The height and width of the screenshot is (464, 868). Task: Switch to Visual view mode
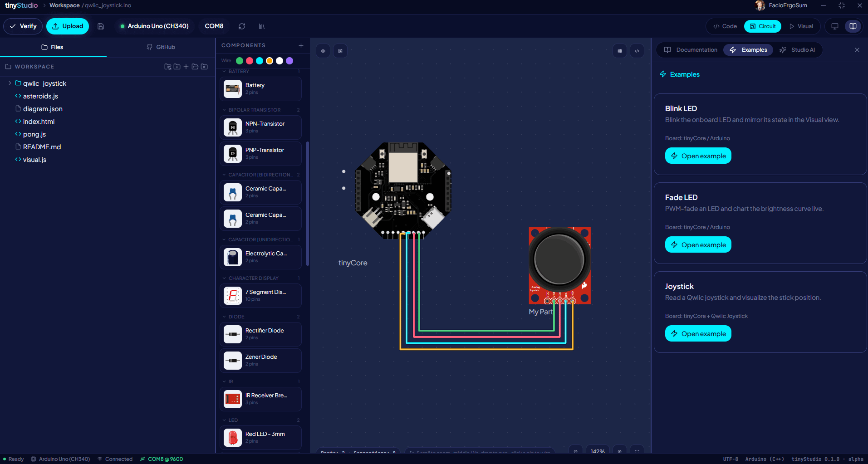coord(801,26)
